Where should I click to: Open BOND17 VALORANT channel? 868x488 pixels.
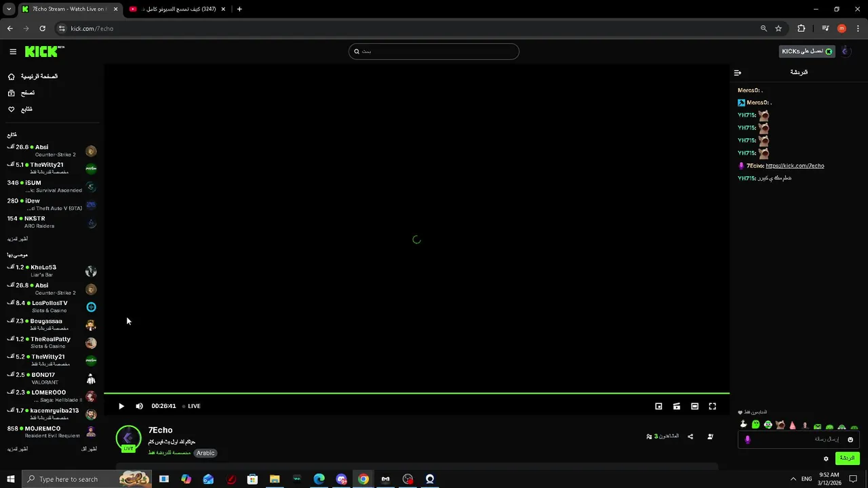[52, 378]
